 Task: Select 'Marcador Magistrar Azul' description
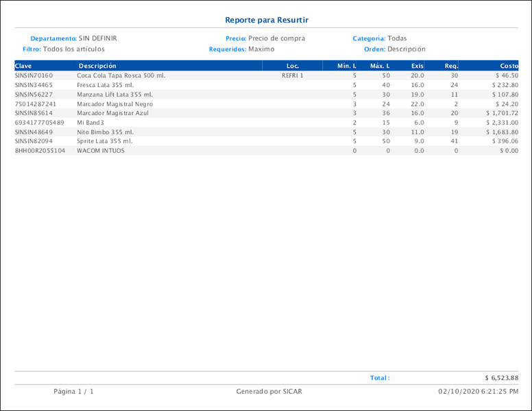pos(112,113)
